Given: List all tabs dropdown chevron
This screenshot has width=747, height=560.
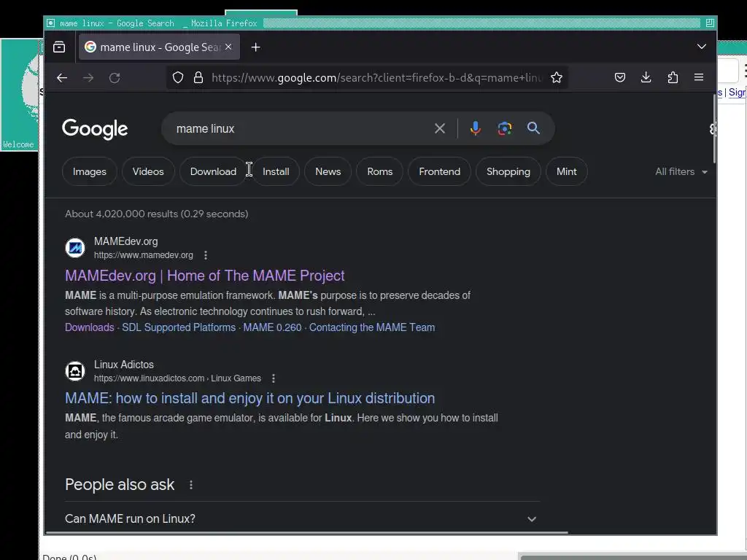Looking at the screenshot, I should (x=701, y=47).
